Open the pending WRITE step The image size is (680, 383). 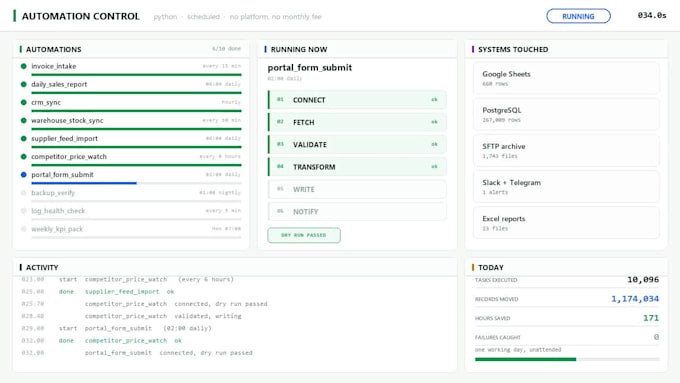[357, 189]
